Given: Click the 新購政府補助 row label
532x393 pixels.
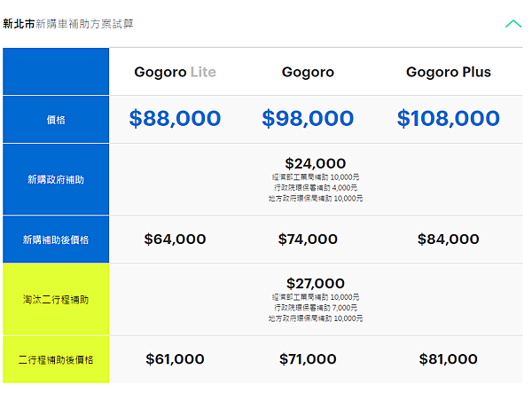Looking at the screenshot, I should click(x=56, y=179).
